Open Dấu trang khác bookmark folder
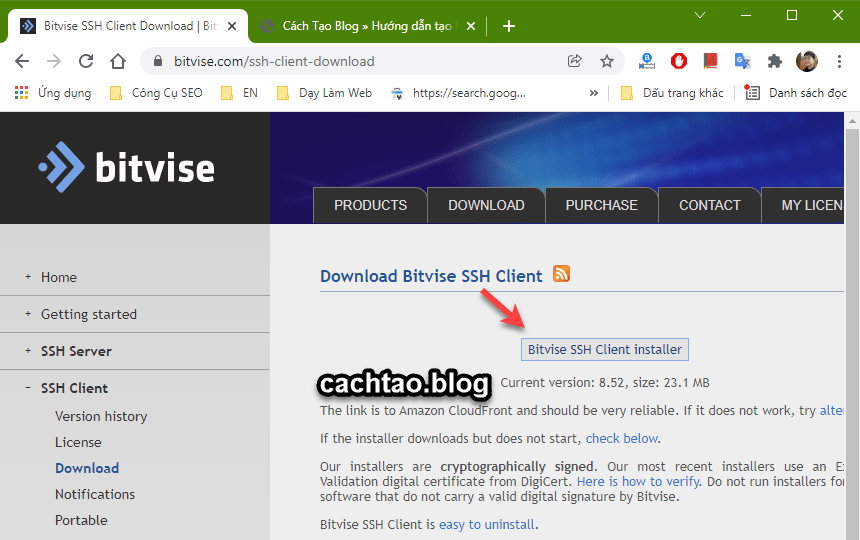The width and height of the screenshot is (860, 540). (x=672, y=93)
